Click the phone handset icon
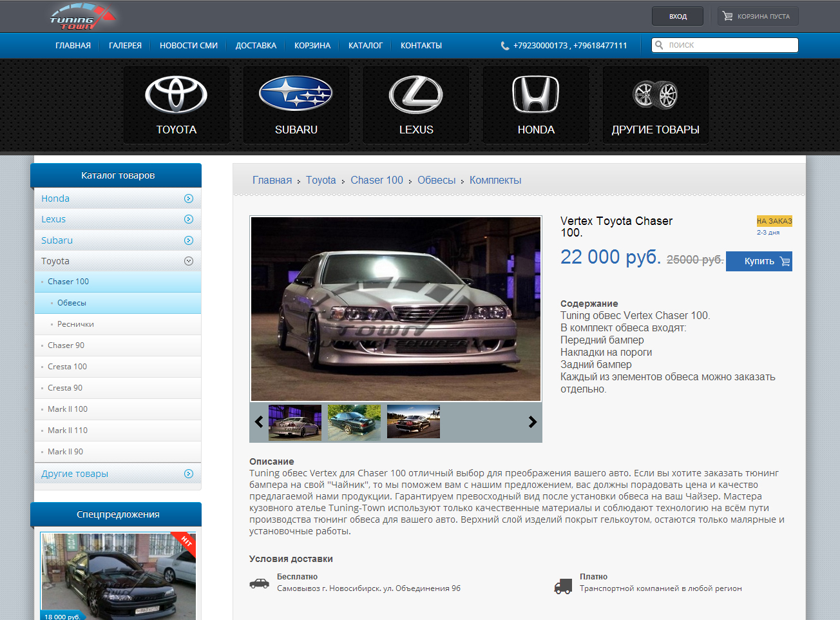The height and width of the screenshot is (620, 840). (505, 46)
